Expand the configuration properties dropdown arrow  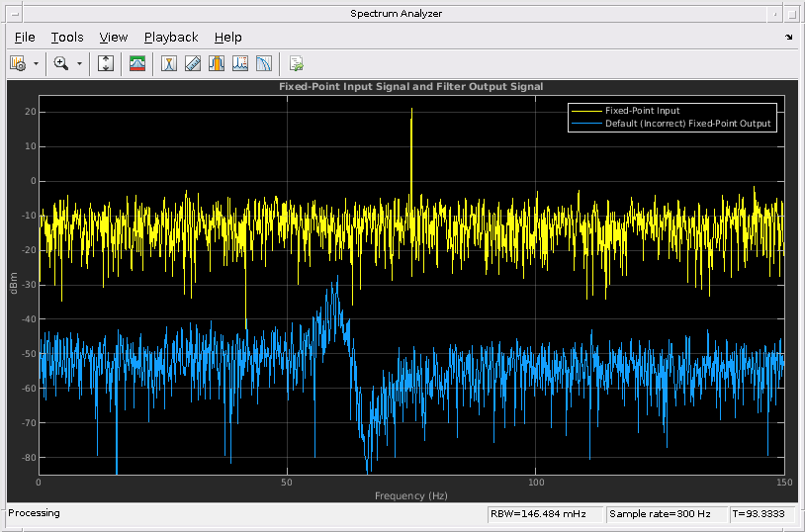[x=36, y=63]
